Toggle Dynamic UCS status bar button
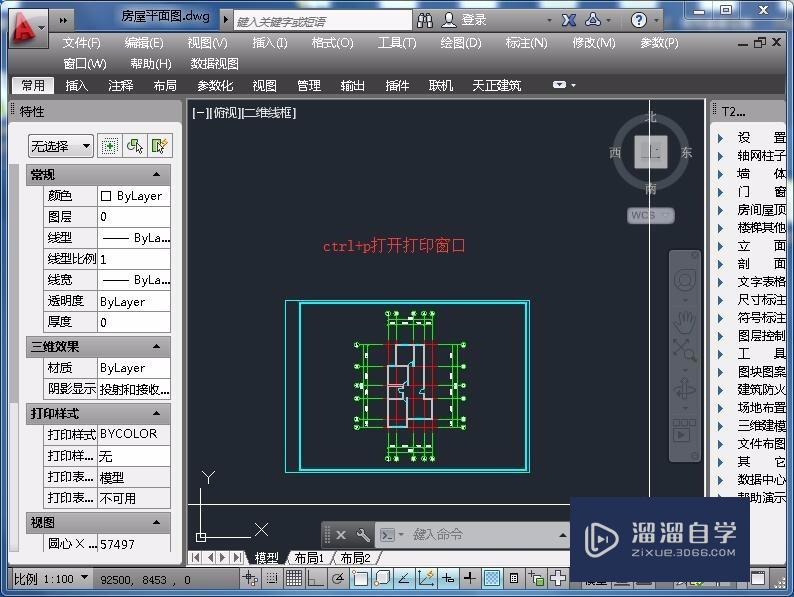The height and width of the screenshot is (597, 794). click(426, 578)
